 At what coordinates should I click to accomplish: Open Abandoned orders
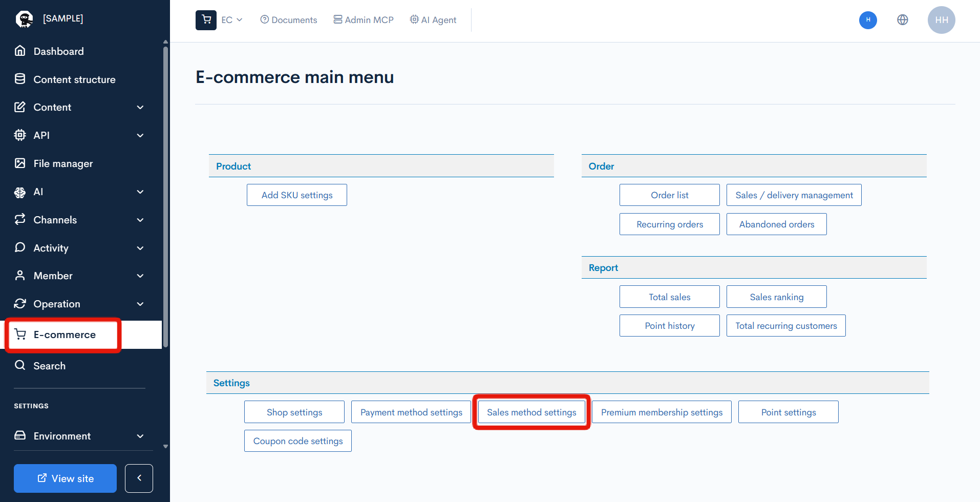[x=776, y=224]
